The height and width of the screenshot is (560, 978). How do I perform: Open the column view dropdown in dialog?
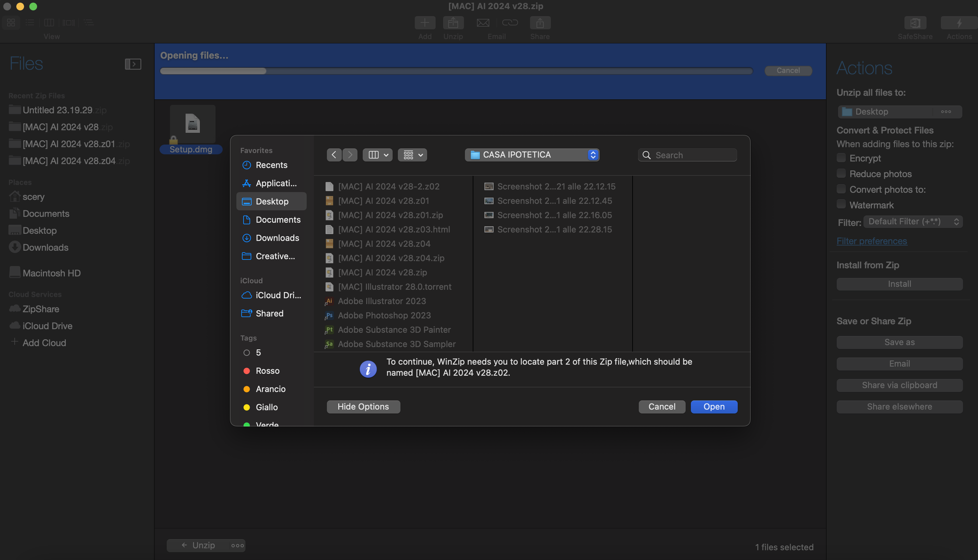[377, 155]
